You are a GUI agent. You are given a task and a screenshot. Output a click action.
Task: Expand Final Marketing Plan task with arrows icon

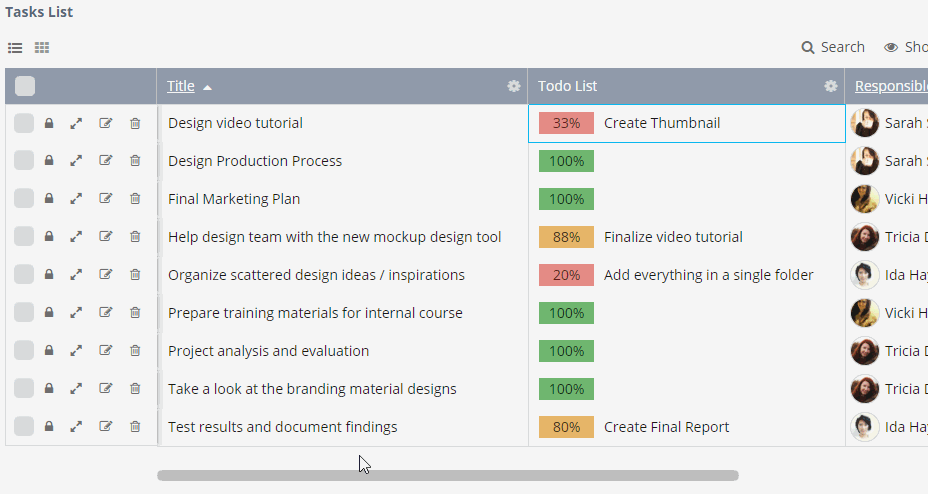(76, 199)
